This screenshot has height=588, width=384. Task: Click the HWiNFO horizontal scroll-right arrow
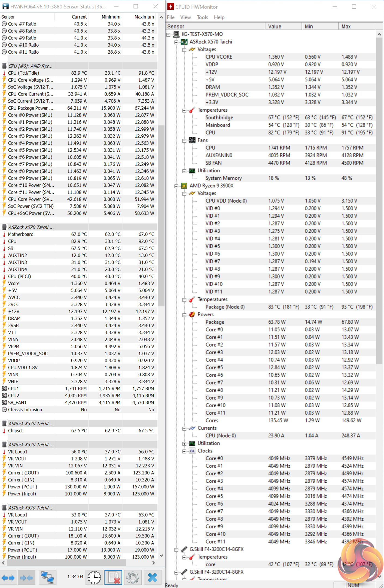pos(154,563)
